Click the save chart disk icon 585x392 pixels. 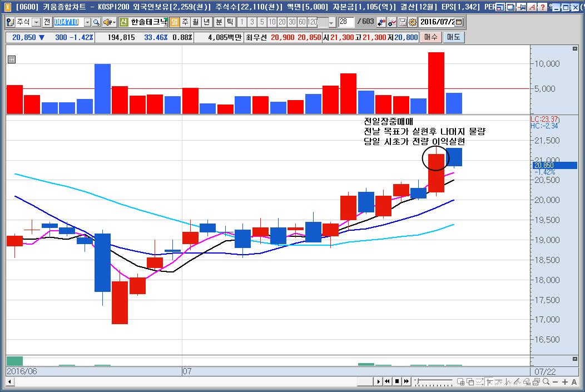coord(402,22)
